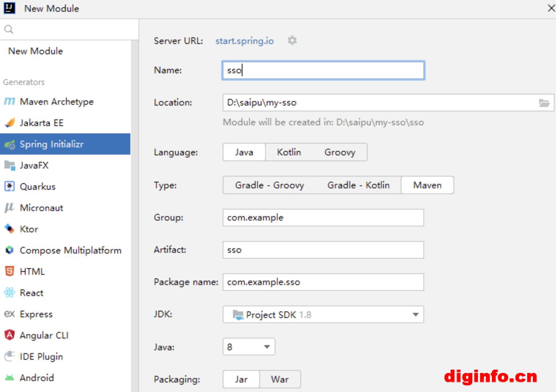Select the Jakarta EE feather icon
Viewport: 556px width, 392px height.
(10, 123)
